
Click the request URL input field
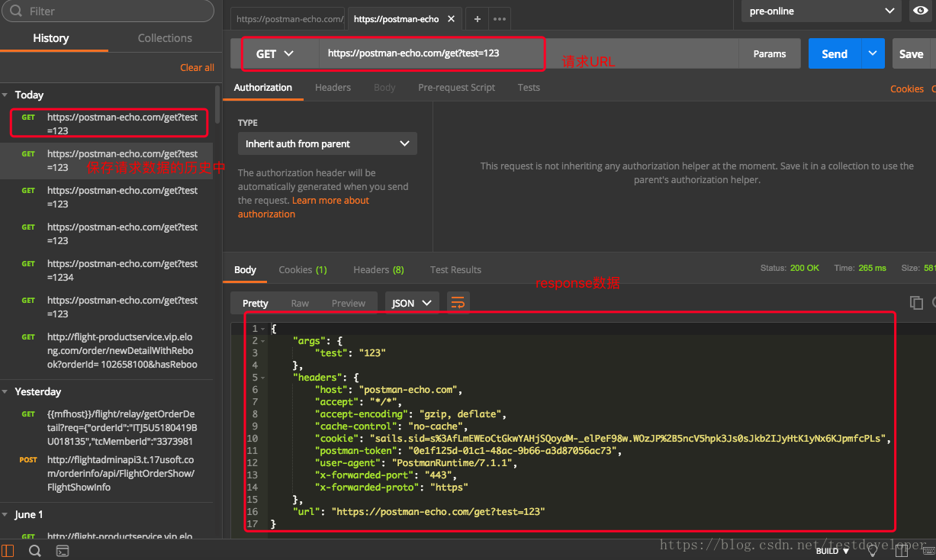526,53
